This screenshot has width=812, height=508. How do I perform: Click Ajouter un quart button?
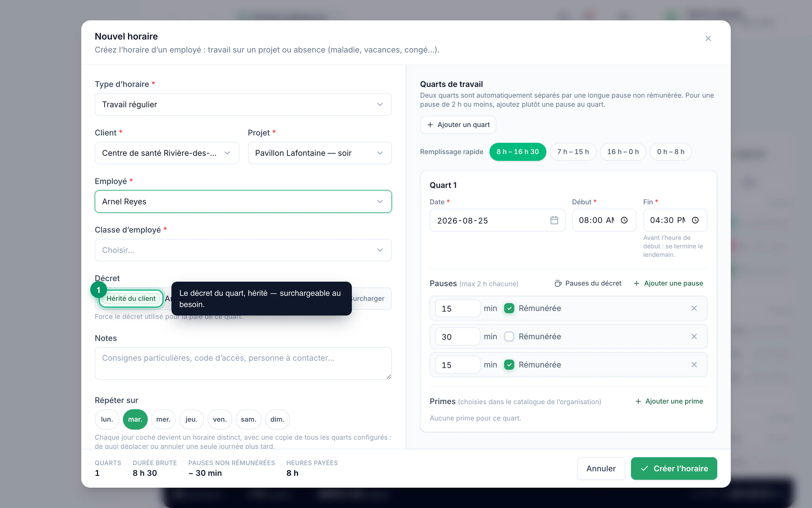coord(458,125)
